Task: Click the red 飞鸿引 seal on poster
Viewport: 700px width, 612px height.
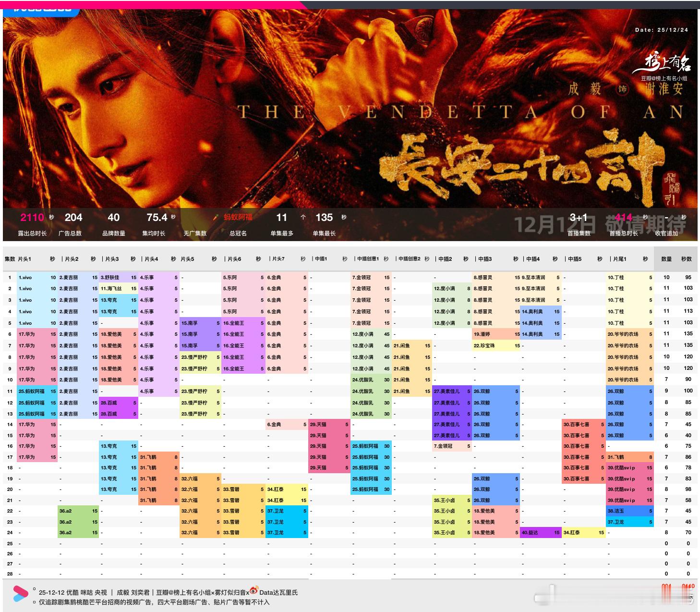Action: pyautogui.click(x=670, y=188)
